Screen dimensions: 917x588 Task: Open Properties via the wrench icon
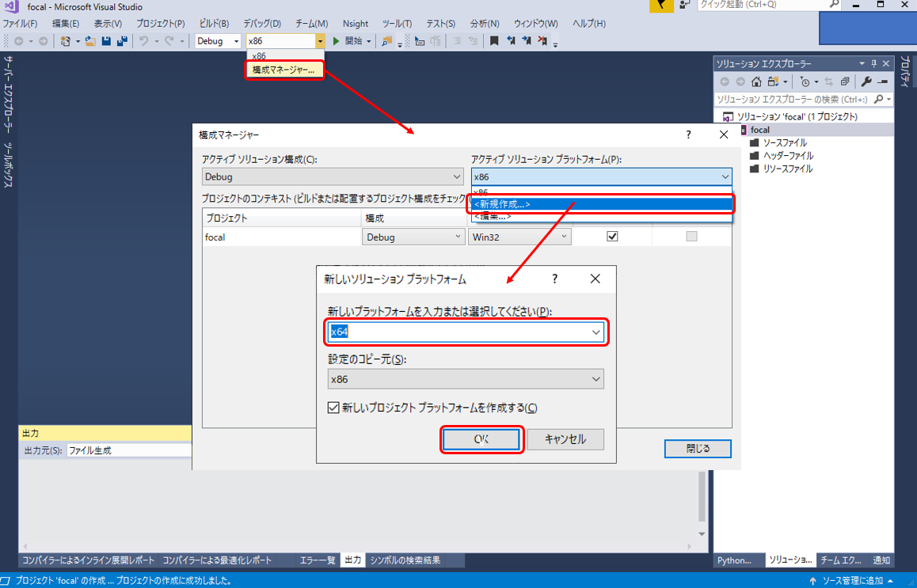point(866,82)
